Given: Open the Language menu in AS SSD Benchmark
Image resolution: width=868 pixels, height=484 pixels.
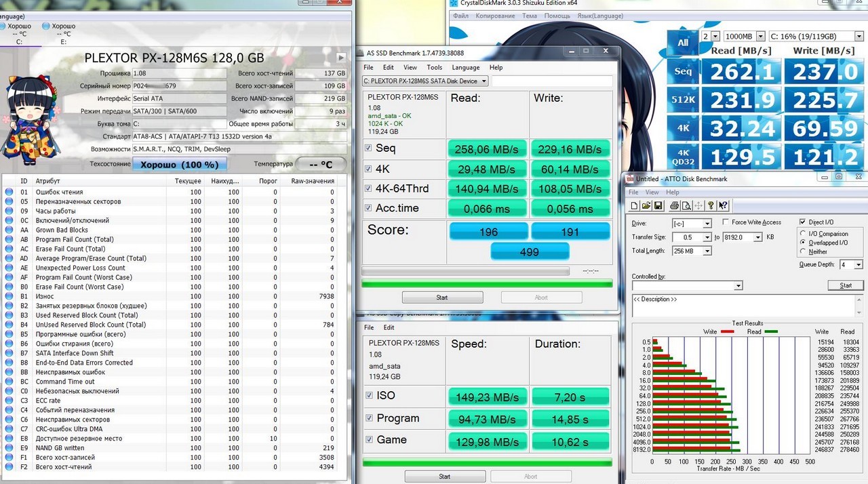Looking at the screenshot, I should pyautogui.click(x=466, y=68).
